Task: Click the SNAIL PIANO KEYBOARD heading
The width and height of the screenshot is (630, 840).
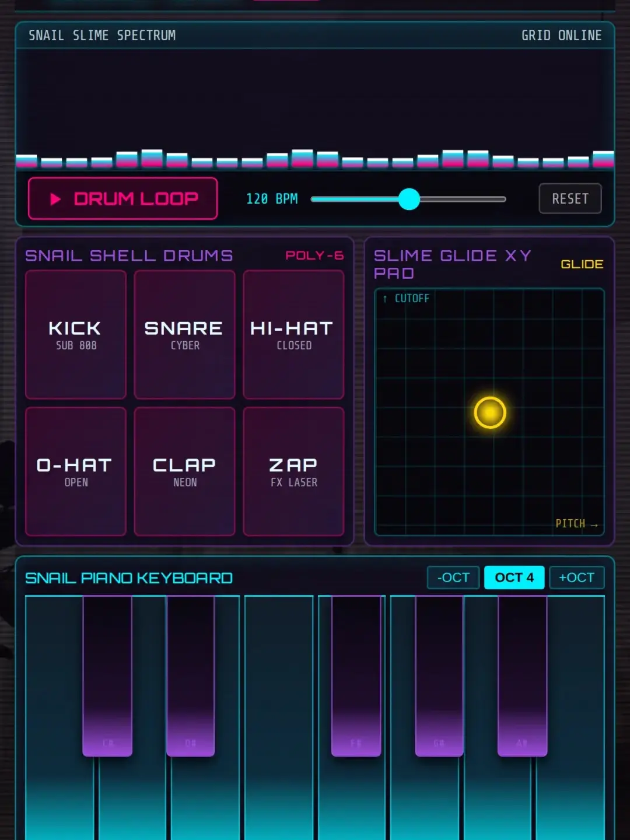Action: [129, 578]
